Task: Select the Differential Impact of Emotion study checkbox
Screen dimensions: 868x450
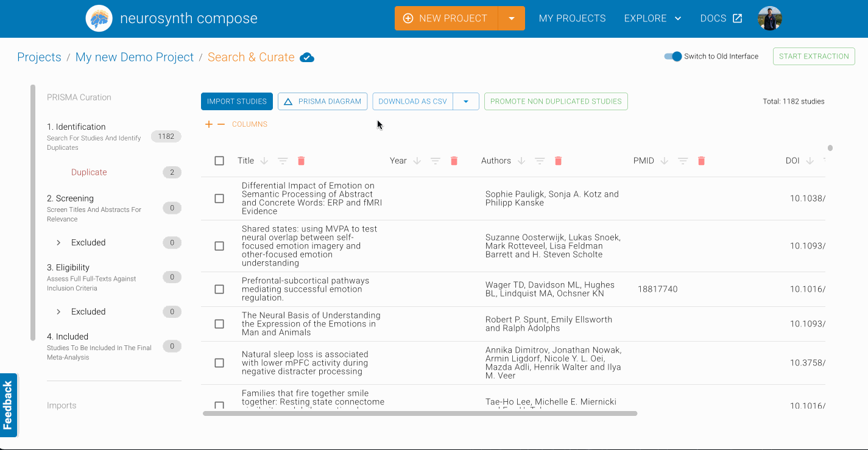Action: (x=219, y=199)
